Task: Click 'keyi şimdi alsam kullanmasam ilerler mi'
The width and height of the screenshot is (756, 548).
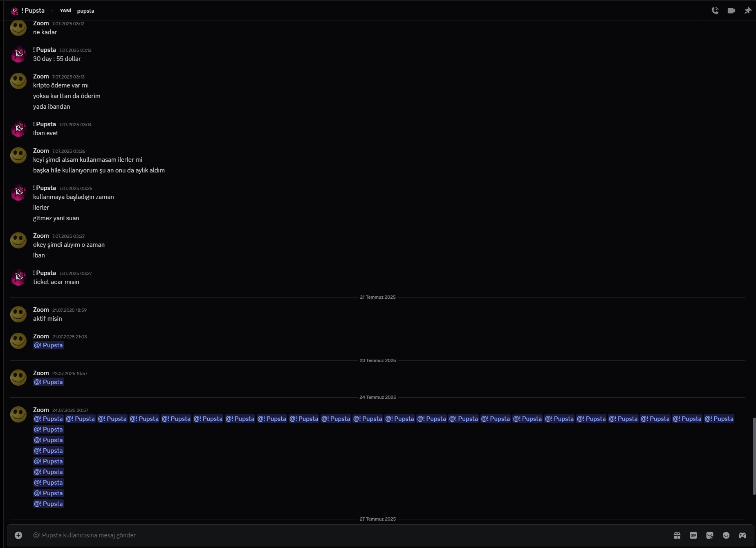Action: pos(87,160)
